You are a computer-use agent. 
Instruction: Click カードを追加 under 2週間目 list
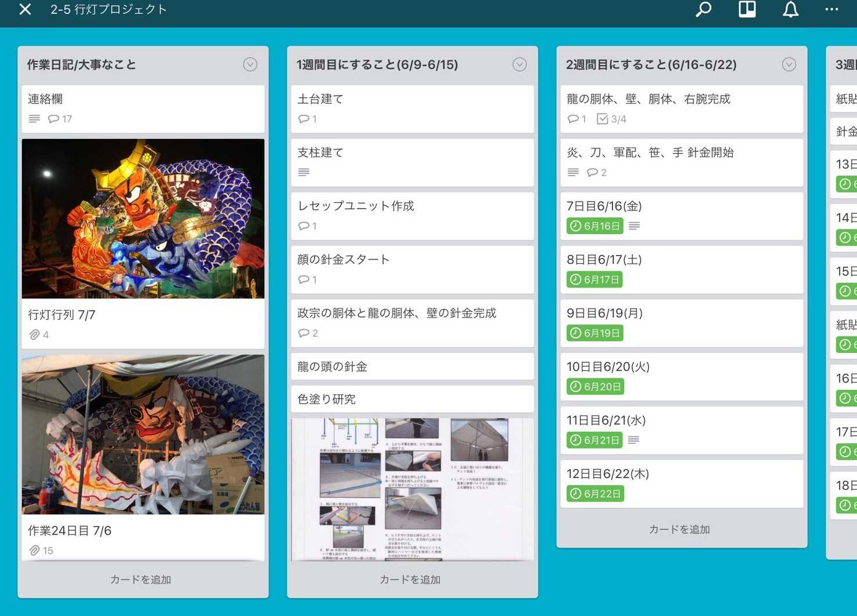(679, 529)
